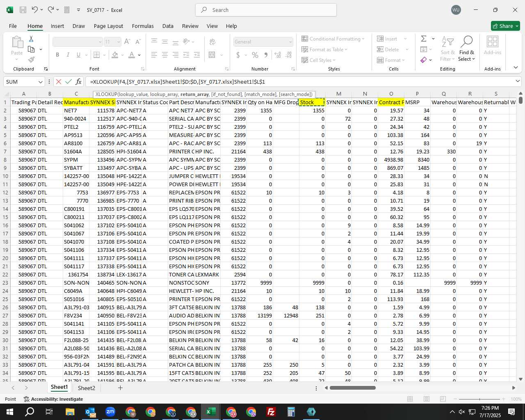Click the Comma Style icon

pyautogui.click(x=266, y=55)
